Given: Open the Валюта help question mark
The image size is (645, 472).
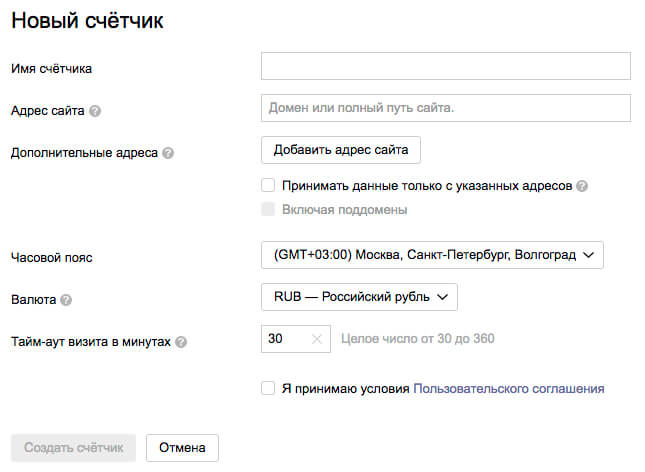Looking at the screenshot, I should point(66,299).
